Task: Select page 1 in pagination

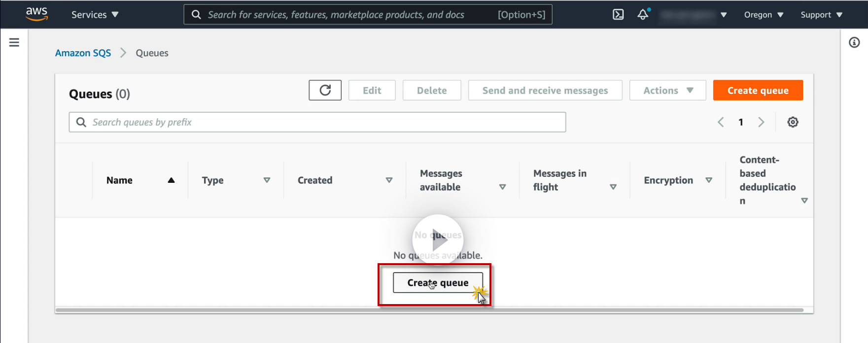Action: tap(741, 122)
